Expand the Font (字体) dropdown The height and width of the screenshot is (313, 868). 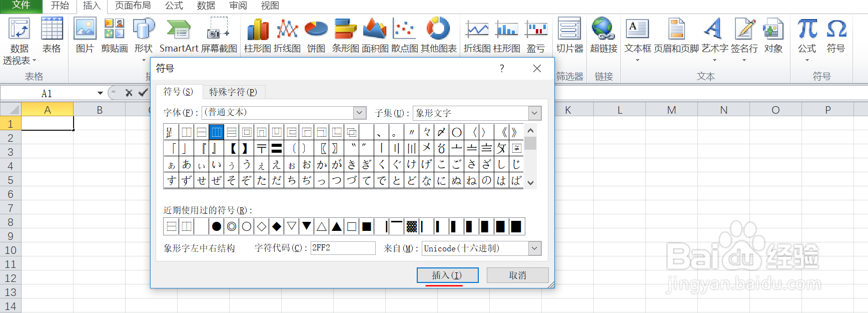coord(359,113)
